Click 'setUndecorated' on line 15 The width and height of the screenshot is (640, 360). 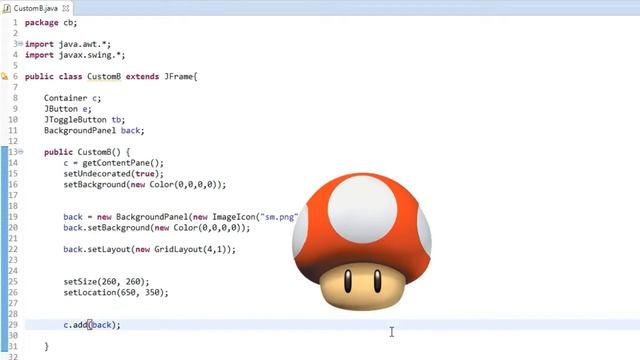[x=97, y=174]
